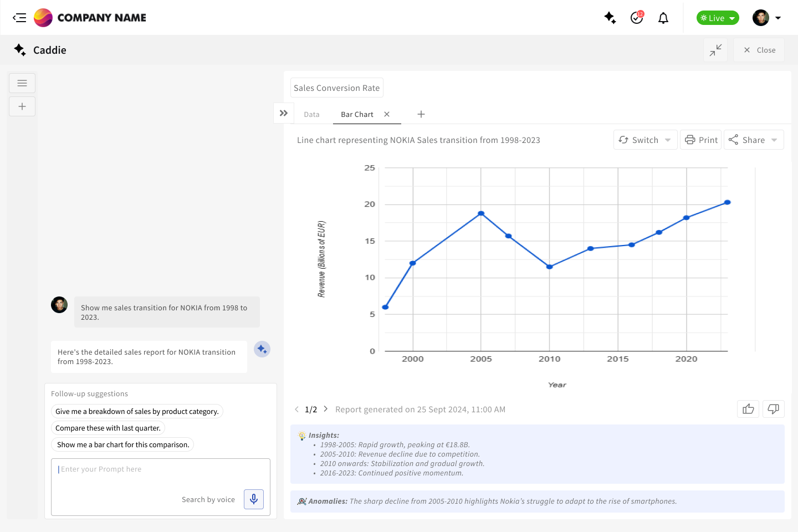This screenshot has width=798, height=532.
Task: Expand Caddie to full screen view
Action: point(715,50)
